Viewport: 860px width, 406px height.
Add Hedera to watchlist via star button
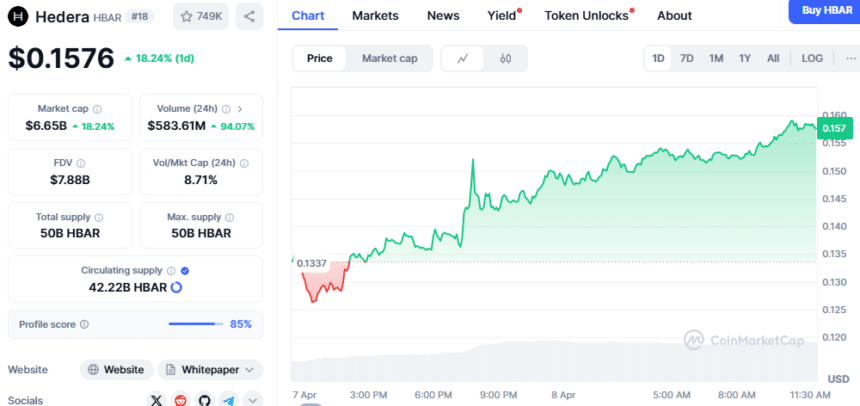200,16
